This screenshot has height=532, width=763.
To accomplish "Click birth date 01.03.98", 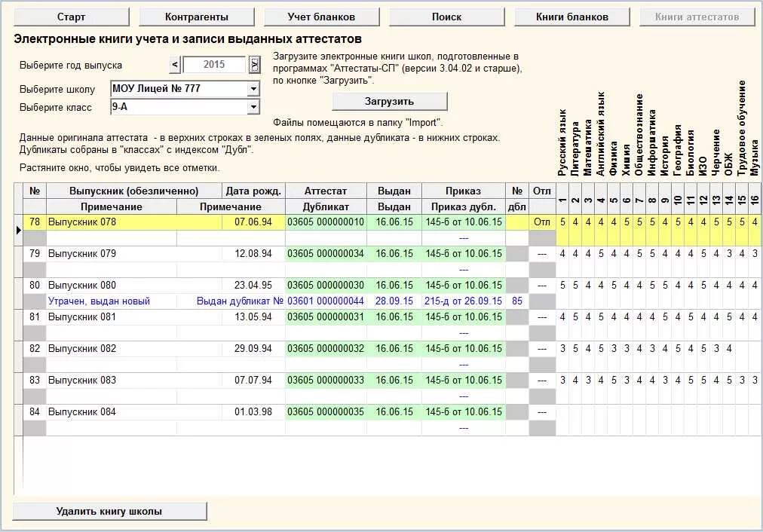I will tap(253, 412).
